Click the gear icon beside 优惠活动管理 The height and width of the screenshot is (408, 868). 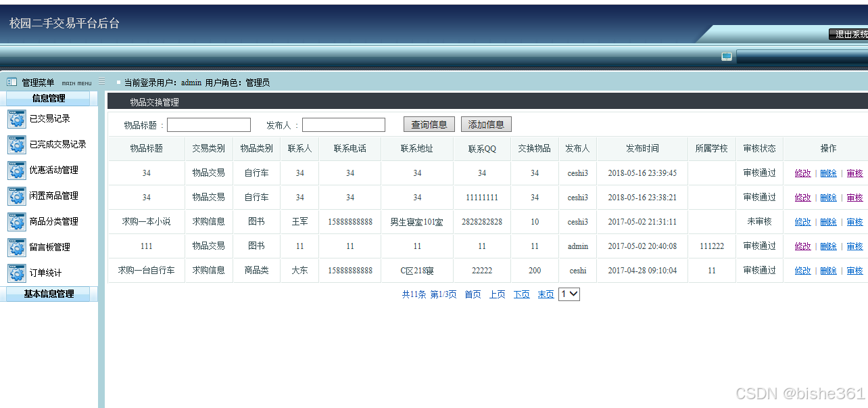click(x=16, y=170)
